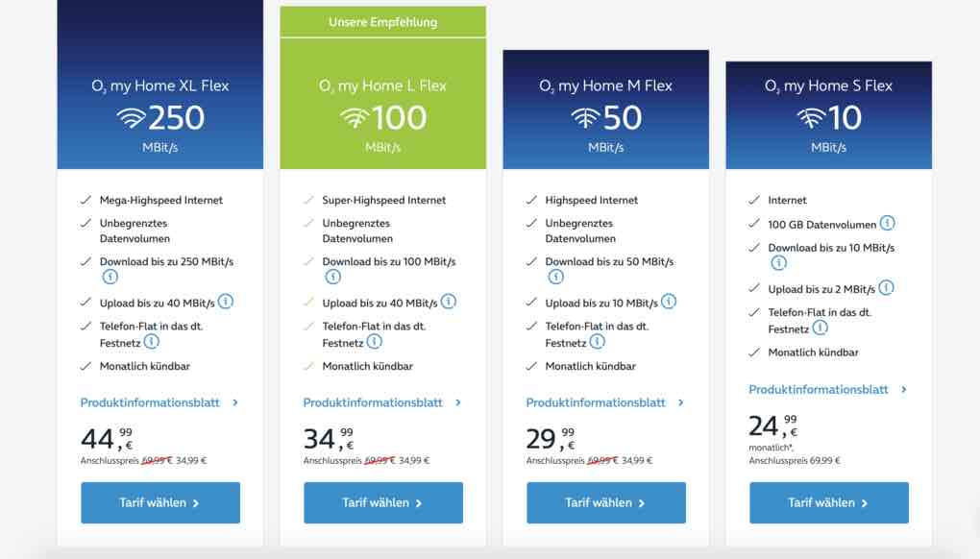The width and height of the screenshot is (980, 559).
Task: Click info icon for XL download speed
Action: pos(110,277)
